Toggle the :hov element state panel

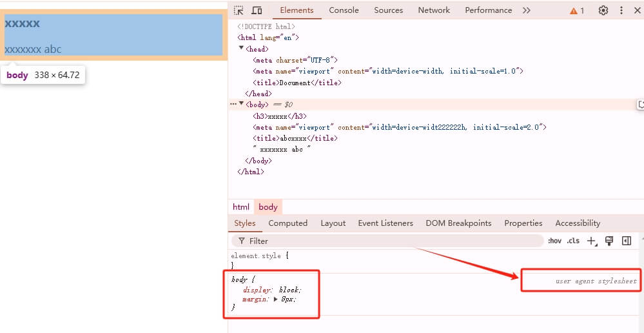click(x=554, y=241)
